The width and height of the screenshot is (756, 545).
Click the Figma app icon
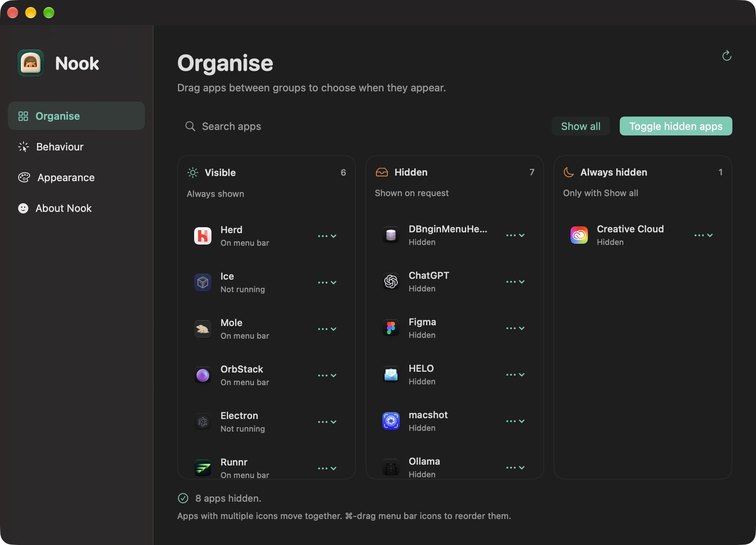(x=391, y=328)
